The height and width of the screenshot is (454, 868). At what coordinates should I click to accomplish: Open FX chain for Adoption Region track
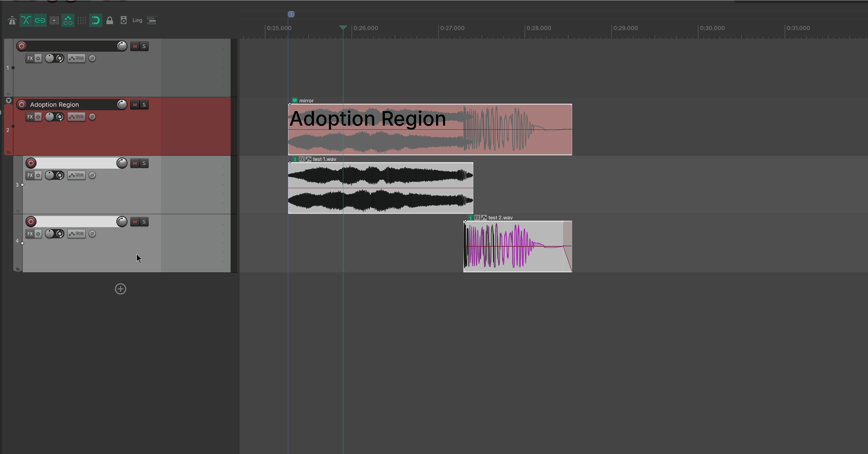click(x=30, y=117)
